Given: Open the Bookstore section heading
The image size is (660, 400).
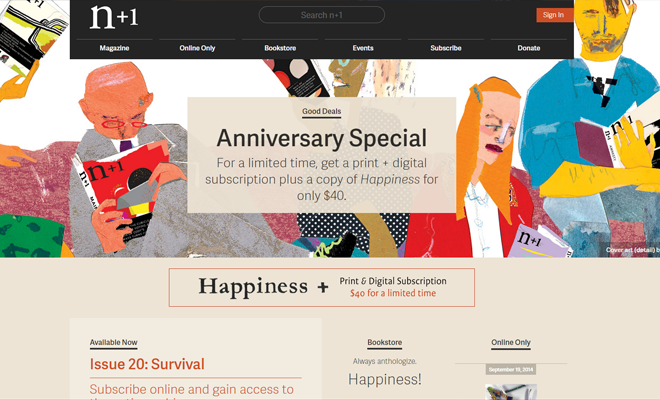Looking at the screenshot, I should (x=385, y=342).
